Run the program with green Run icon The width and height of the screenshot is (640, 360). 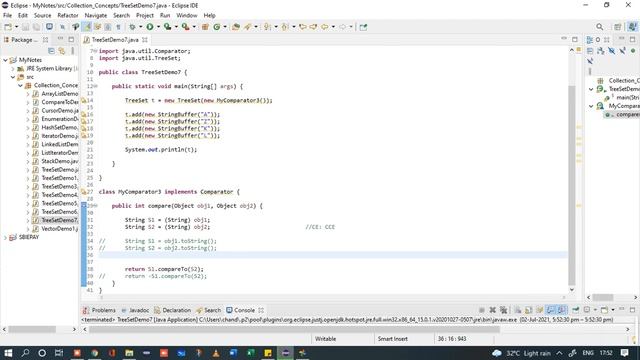(150, 27)
